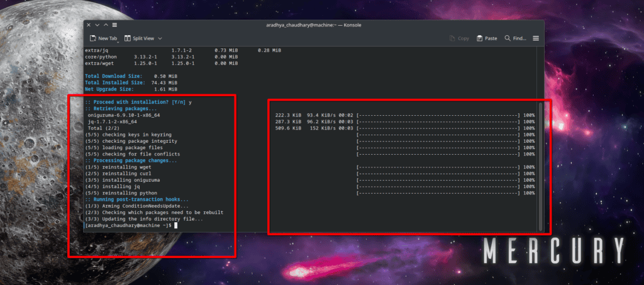This screenshot has width=644, height=285.
Task: Open the Find... search button
Action: point(516,38)
